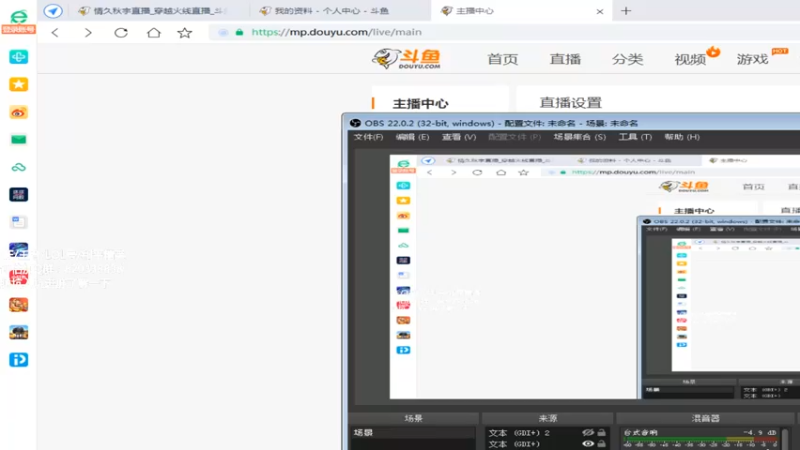The height and width of the screenshot is (450, 800).
Task: Open 视频 in the Douyu navigation
Action: pyautogui.click(x=690, y=59)
